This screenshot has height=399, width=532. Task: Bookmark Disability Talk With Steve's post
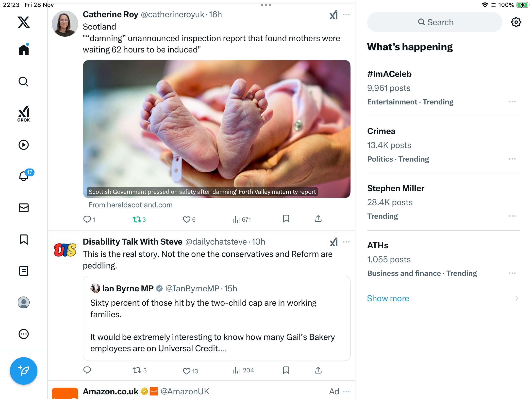pos(286,370)
